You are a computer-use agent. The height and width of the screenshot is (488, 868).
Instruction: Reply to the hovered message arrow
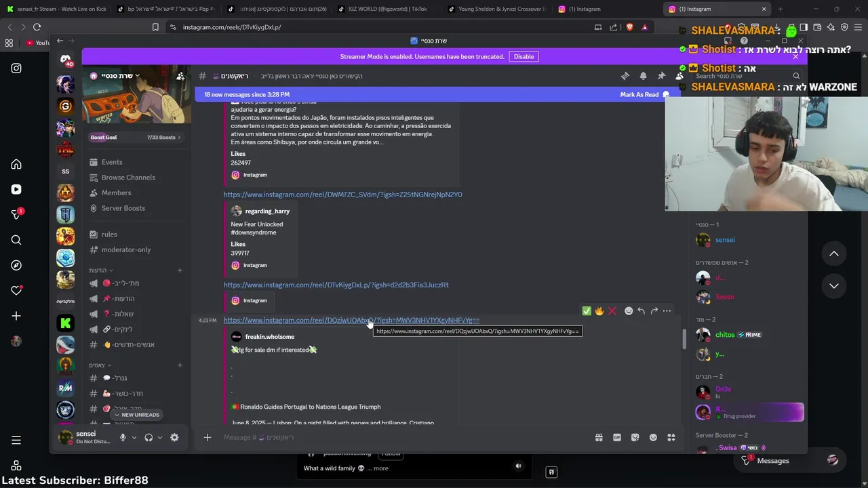[641, 311]
